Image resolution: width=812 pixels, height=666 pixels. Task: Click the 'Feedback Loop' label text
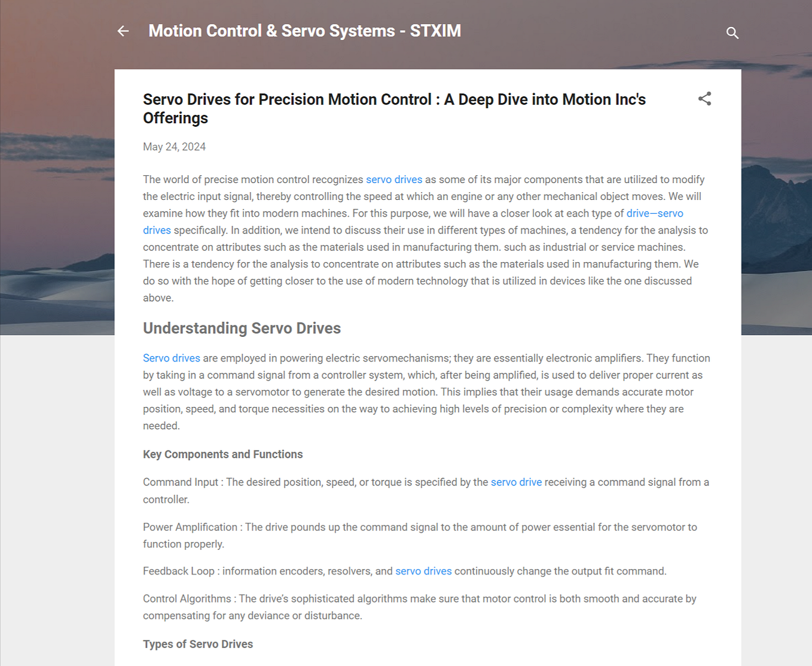tap(178, 571)
